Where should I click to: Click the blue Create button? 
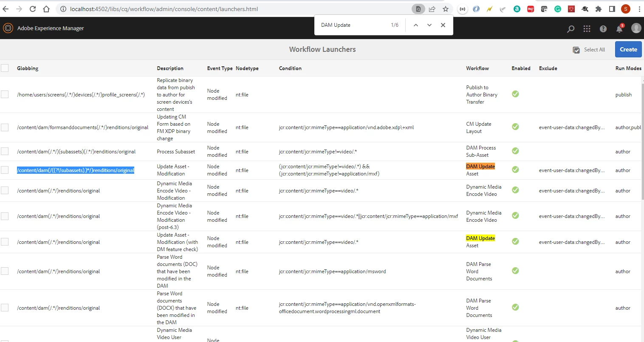[x=628, y=49]
